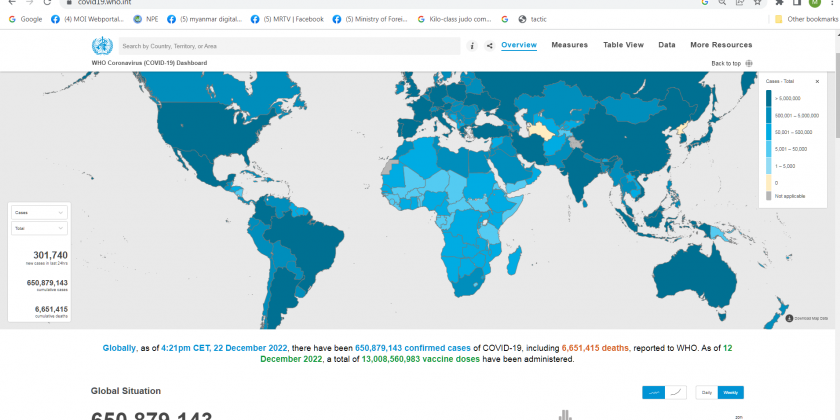
Task: Click the WHO logo in the header
Action: 101,46
